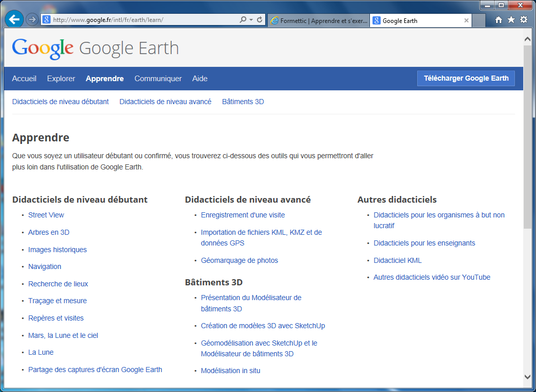Open Didacticiels pour les enseignants link
This screenshot has width=536, height=392.
[425, 243]
